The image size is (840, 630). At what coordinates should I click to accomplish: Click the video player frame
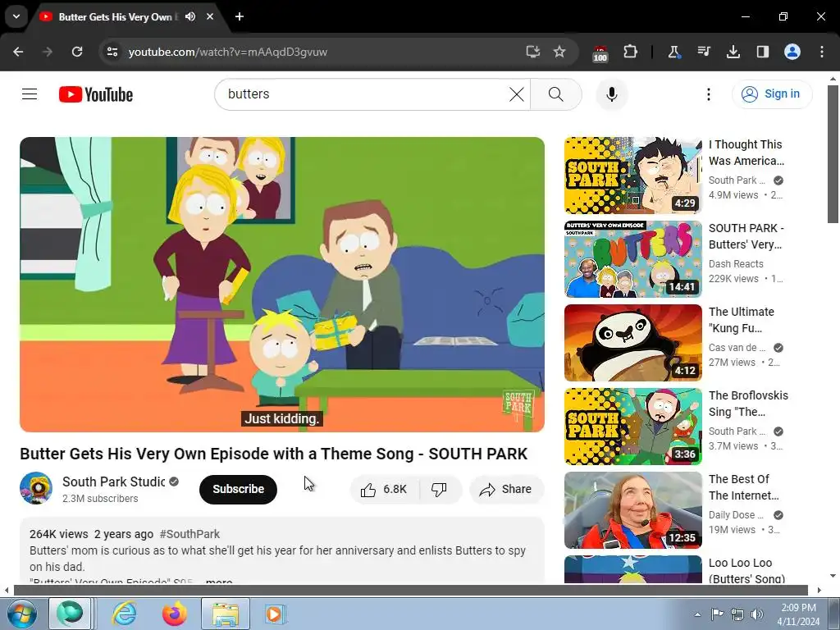282,285
